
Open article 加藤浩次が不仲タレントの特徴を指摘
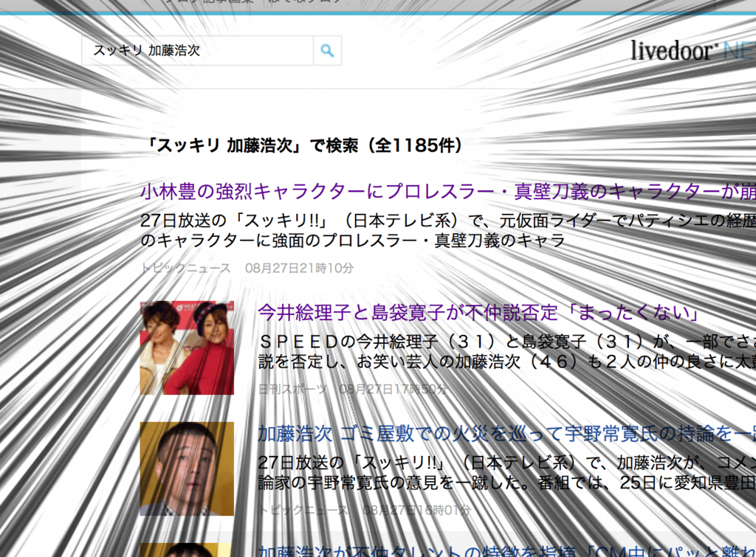coord(506,551)
